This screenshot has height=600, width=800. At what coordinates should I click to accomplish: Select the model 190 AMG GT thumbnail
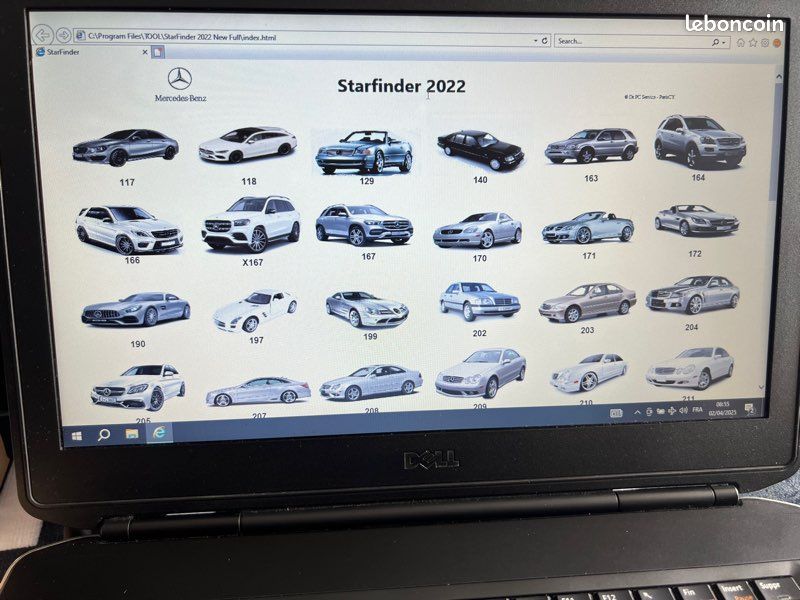(x=137, y=309)
